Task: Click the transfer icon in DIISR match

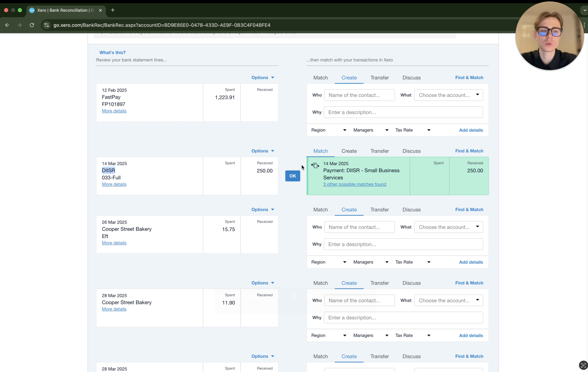Action: pyautogui.click(x=315, y=166)
